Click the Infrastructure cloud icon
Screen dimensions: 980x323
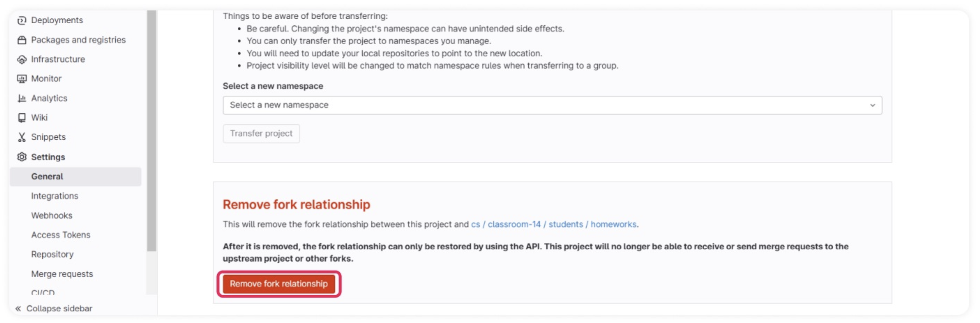pos(22,59)
